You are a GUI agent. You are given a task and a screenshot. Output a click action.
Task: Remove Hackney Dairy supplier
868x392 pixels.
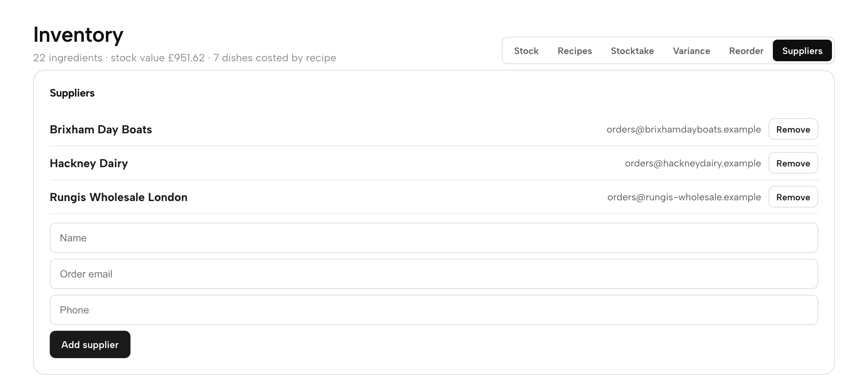pos(793,163)
